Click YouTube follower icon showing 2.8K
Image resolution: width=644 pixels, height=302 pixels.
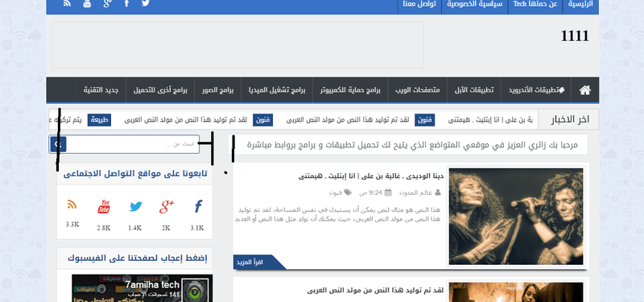click(x=104, y=207)
